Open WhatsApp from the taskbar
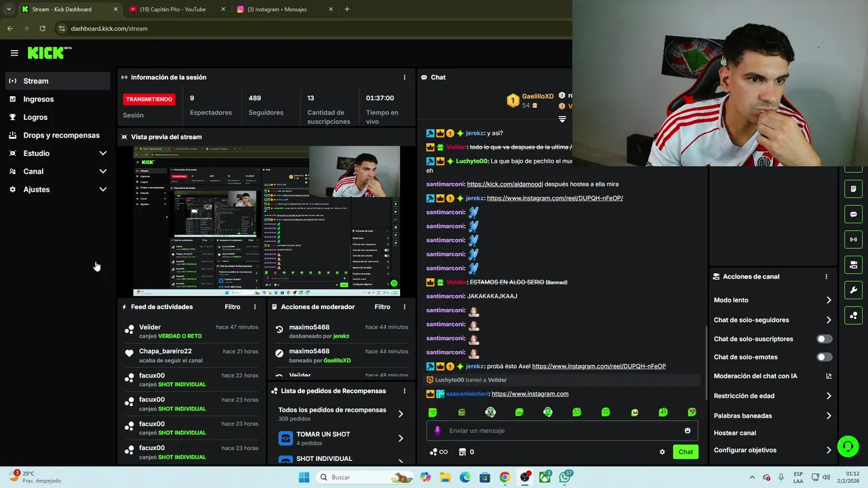 click(x=565, y=477)
